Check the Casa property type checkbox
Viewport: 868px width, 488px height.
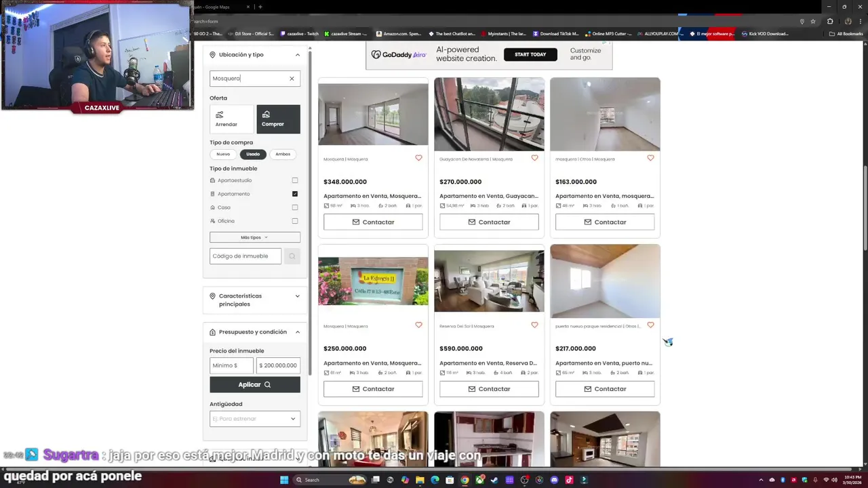pyautogui.click(x=295, y=207)
